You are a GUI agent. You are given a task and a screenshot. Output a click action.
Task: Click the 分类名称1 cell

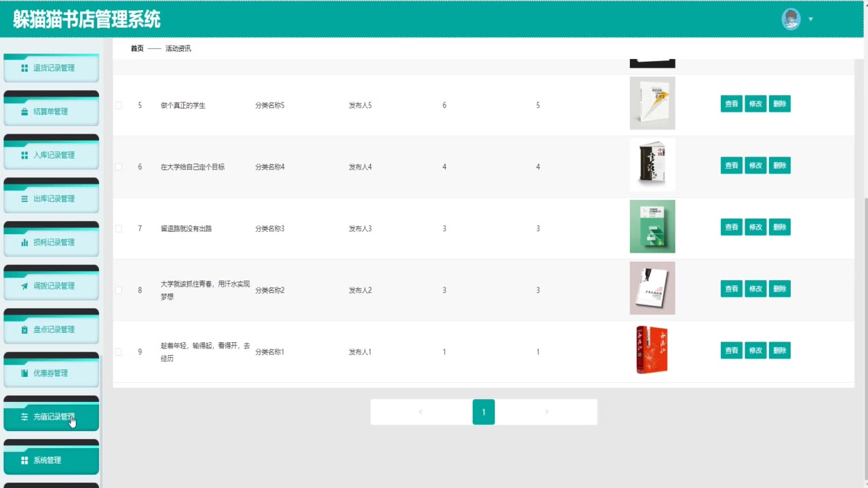tap(270, 352)
